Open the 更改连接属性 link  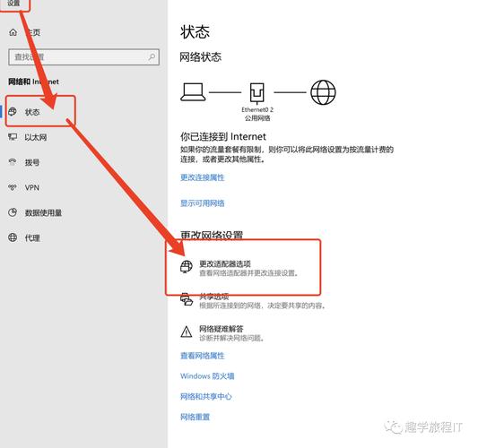tap(202, 177)
